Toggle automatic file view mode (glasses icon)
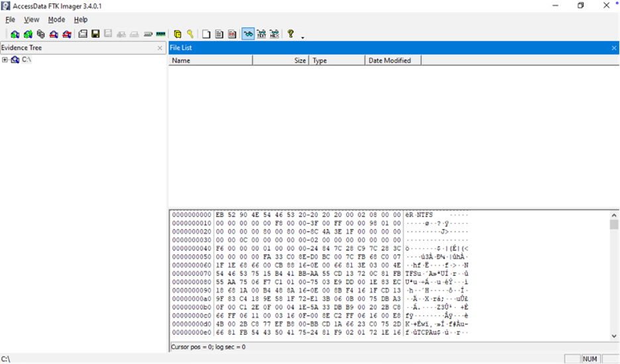 (x=248, y=34)
